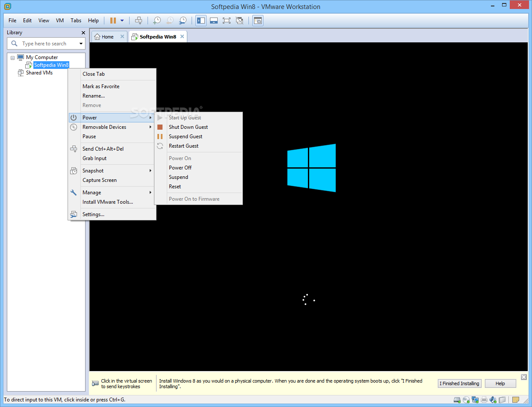Switch to the Home tab
Viewport: 532px width, 407px height.
click(105, 36)
